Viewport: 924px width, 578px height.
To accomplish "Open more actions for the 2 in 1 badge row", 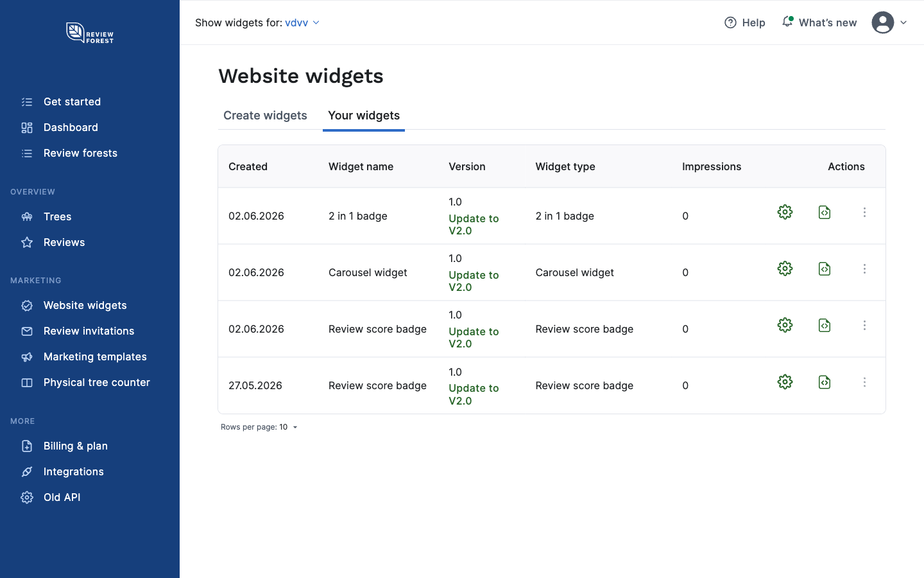I will [x=864, y=212].
